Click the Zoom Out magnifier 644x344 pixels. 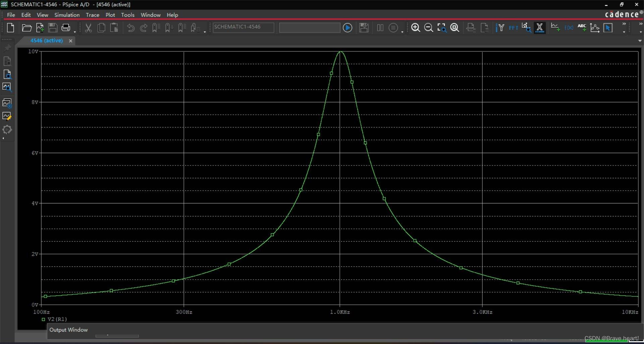[x=428, y=28]
